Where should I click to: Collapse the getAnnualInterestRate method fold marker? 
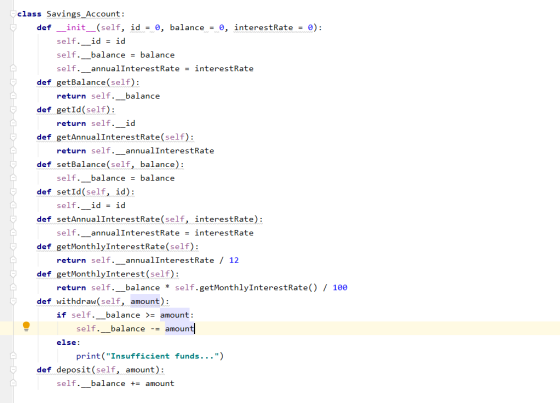click(x=13, y=137)
